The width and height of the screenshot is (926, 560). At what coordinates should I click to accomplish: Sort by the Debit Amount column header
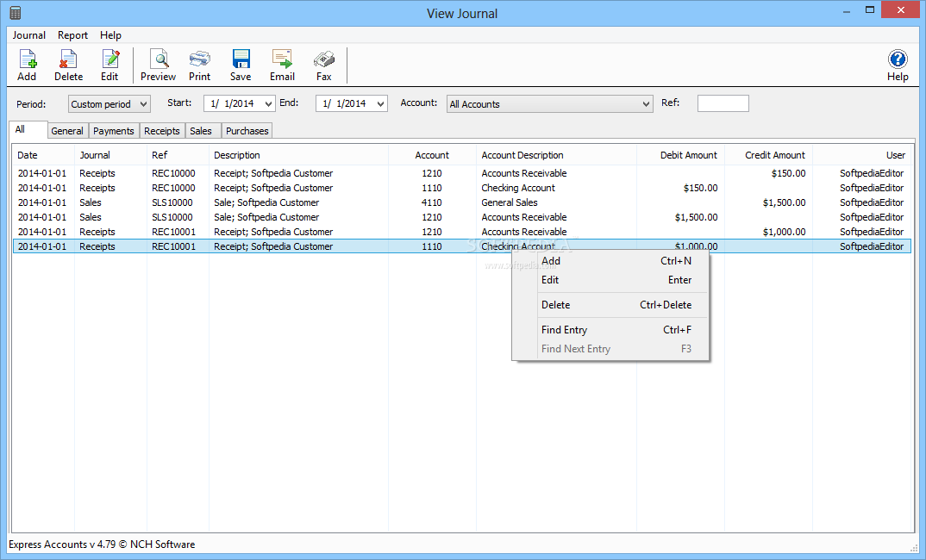[x=680, y=155]
